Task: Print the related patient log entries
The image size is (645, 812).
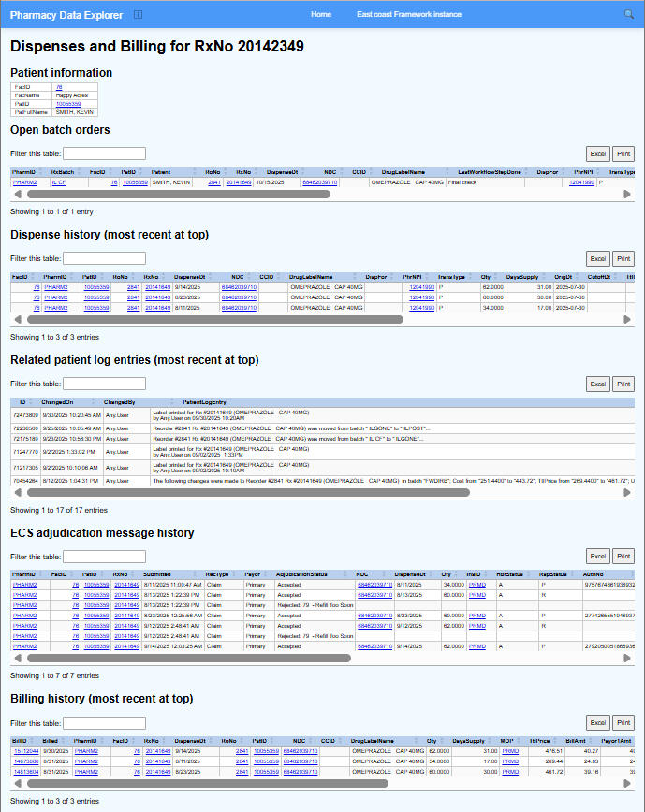Action: pos(623,384)
